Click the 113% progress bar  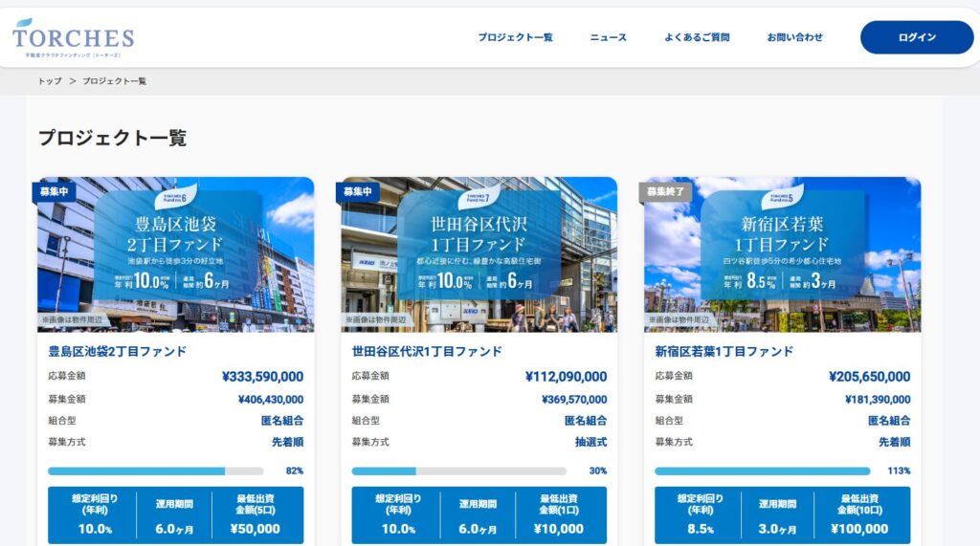pos(762,471)
